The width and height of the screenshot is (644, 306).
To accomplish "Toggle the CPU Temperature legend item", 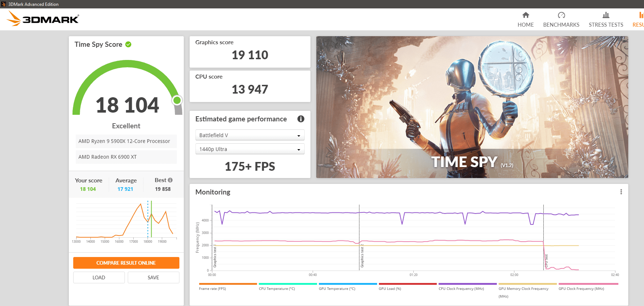I will point(288,286).
